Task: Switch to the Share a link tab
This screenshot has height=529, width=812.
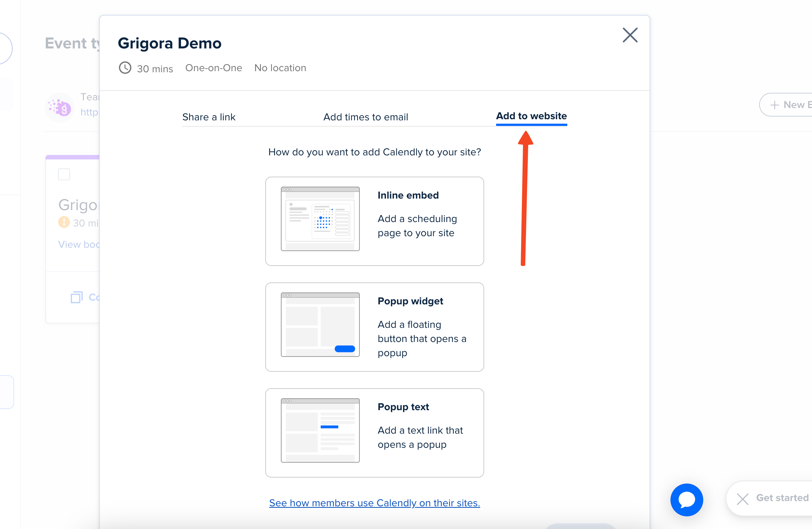Action: tap(209, 117)
